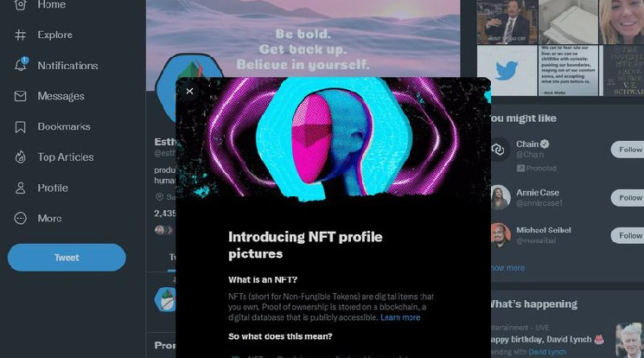Screen dimensions: 644x358
Task: Select the Bookmarks icon in sidebar
Action: click(x=20, y=126)
